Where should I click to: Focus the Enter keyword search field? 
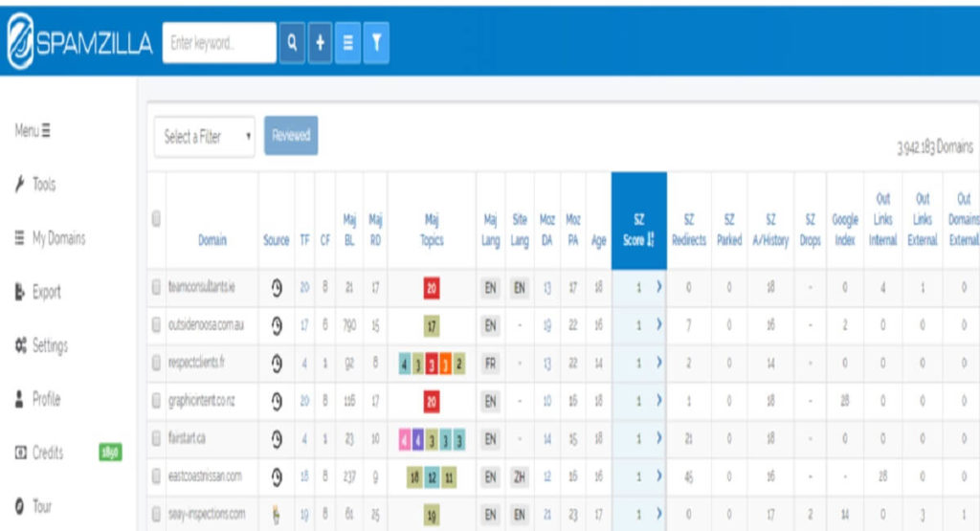(x=219, y=42)
